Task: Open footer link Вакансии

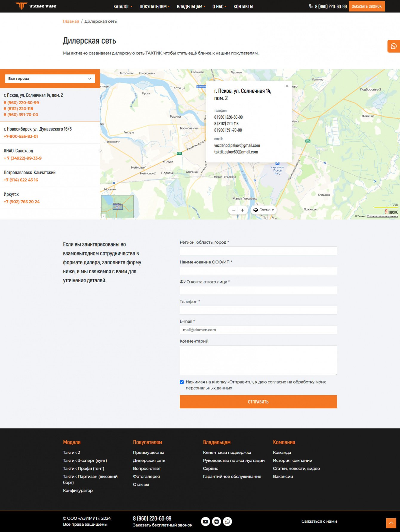Action: [283, 477]
